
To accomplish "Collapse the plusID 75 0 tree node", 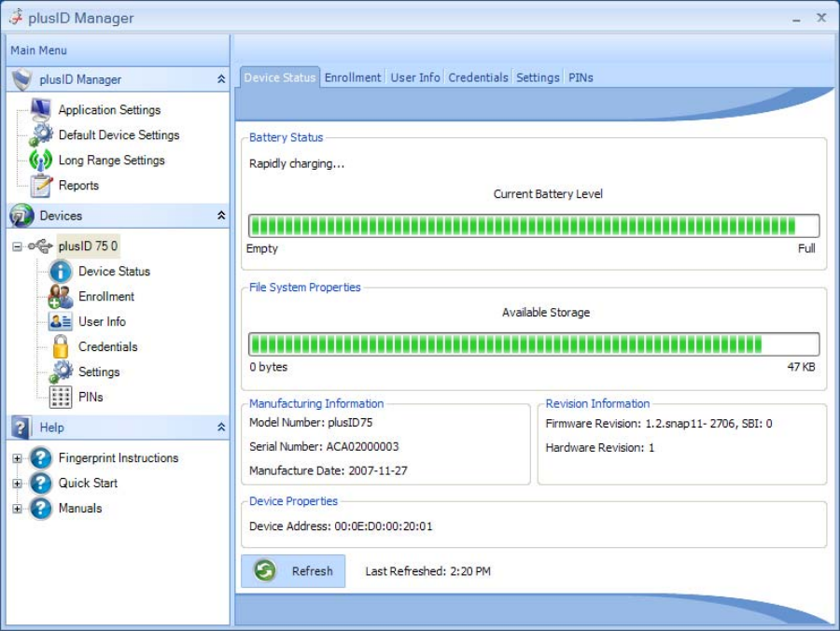I will point(17,246).
